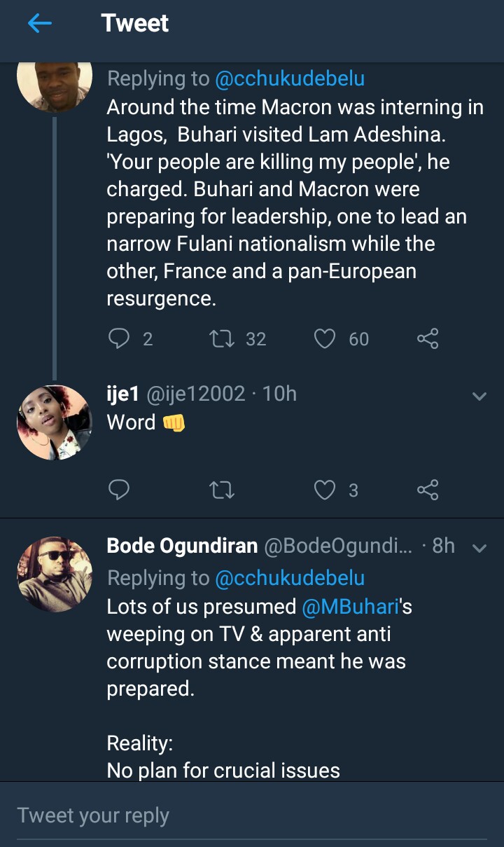Retweet the tweet with 32 retweets
This screenshot has width=504, height=847.
click(x=222, y=339)
